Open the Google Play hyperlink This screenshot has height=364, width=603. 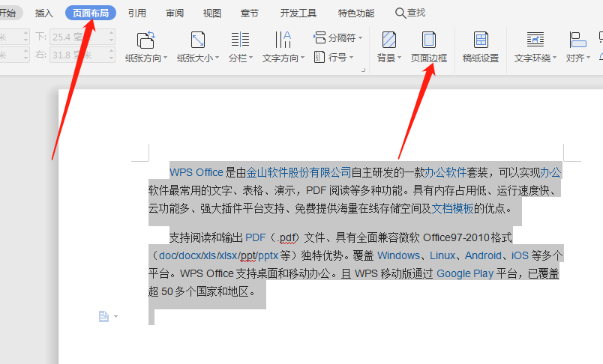[x=465, y=274]
